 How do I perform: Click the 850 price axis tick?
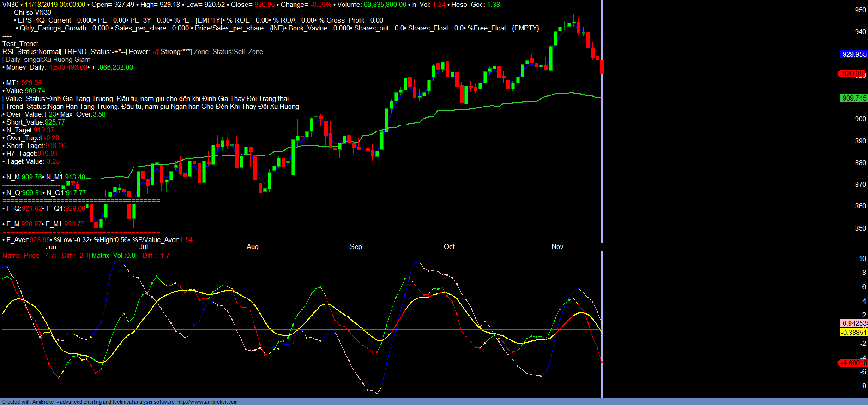pyautogui.click(x=860, y=228)
